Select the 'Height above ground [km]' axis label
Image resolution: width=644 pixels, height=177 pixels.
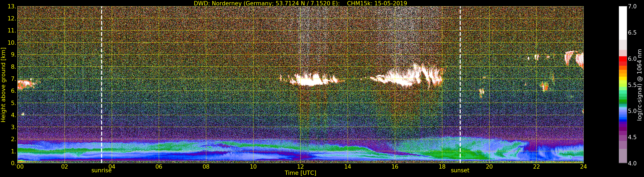coord(3,85)
